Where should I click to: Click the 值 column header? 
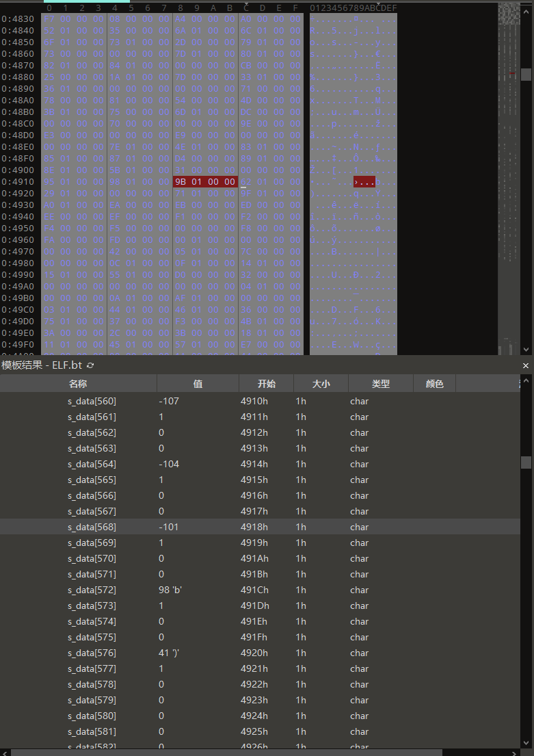[x=198, y=384]
